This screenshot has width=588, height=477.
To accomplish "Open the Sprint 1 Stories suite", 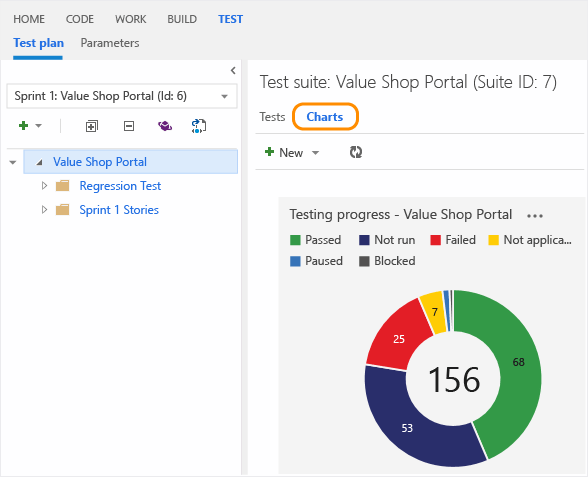I will [x=119, y=210].
